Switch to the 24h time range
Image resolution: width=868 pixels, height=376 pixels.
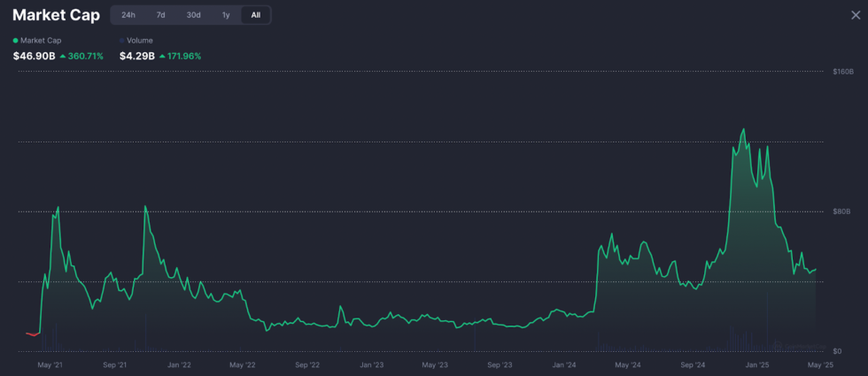[128, 15]
